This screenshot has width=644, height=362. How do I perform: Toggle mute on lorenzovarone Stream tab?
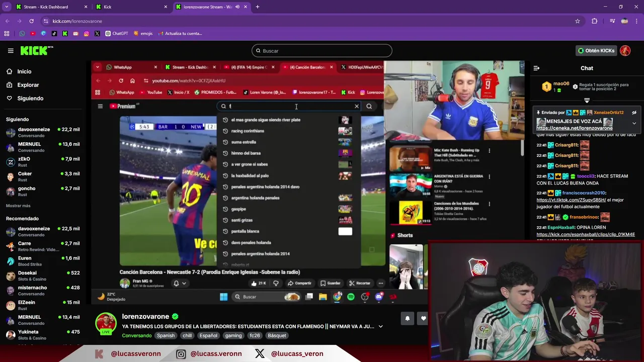pyautogui.click(x=237, y=7)
